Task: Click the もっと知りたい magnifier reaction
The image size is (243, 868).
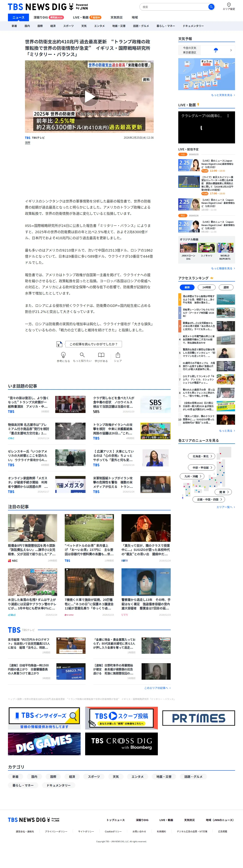Action: (x=82, y=357)
